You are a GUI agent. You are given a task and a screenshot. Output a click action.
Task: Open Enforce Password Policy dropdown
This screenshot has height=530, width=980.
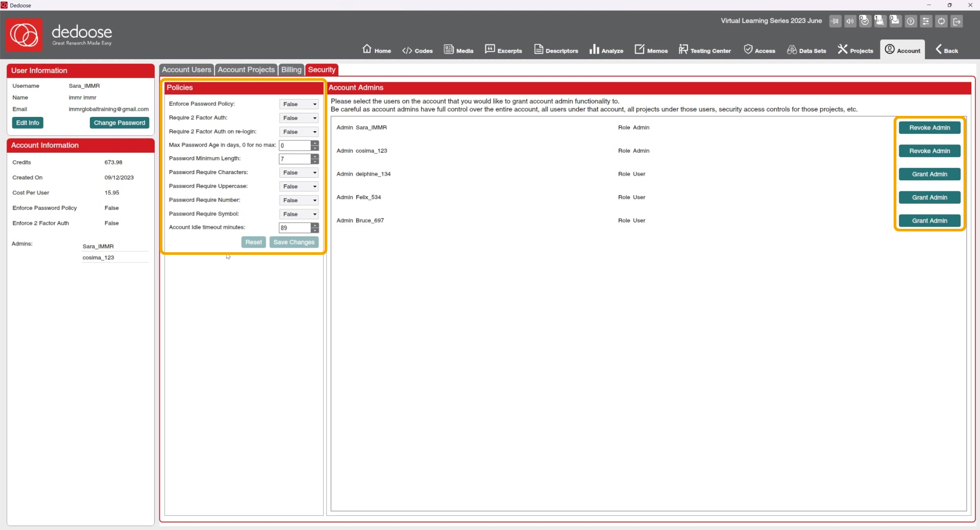[299, 104]
